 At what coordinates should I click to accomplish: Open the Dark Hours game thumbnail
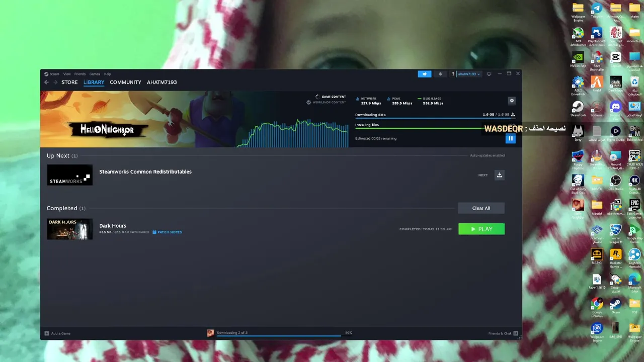pos(70,229)
